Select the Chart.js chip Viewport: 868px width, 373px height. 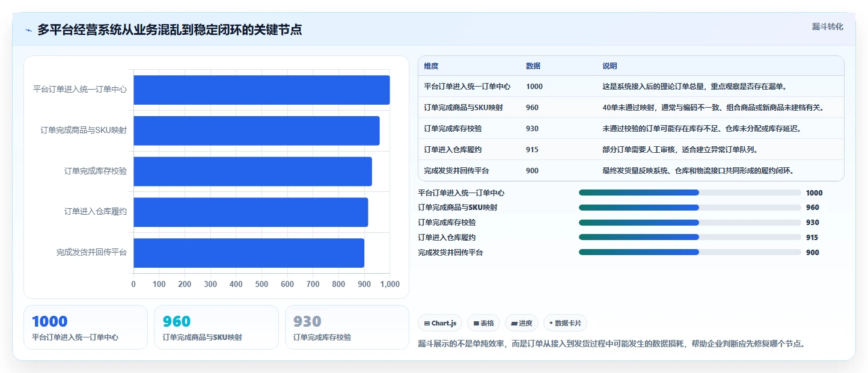(x=440, y=323)
